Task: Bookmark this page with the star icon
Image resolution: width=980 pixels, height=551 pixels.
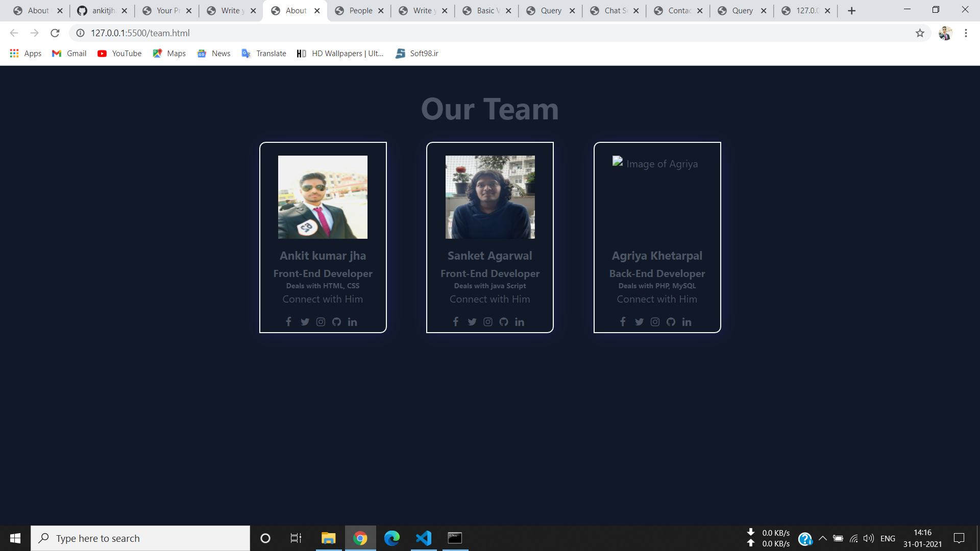Action: coord(920,33)
